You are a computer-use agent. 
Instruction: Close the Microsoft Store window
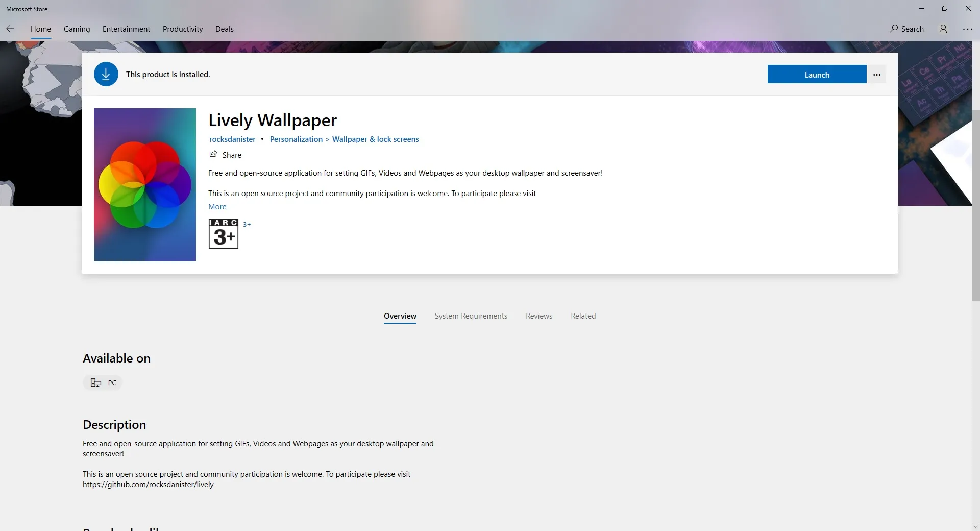click(x=968, y=9)
